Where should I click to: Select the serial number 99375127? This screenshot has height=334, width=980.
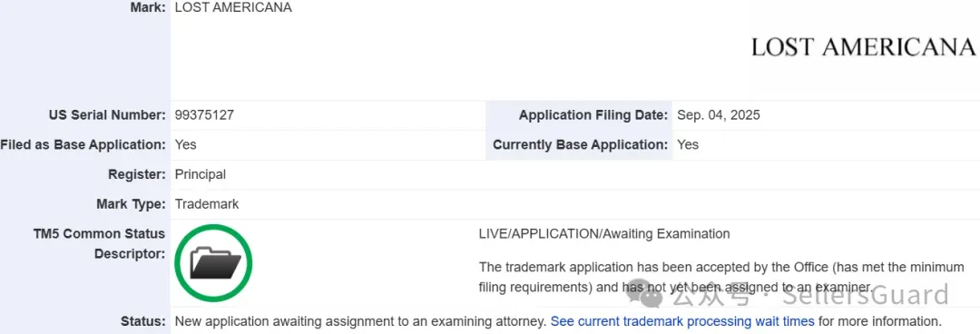[204, 115]
